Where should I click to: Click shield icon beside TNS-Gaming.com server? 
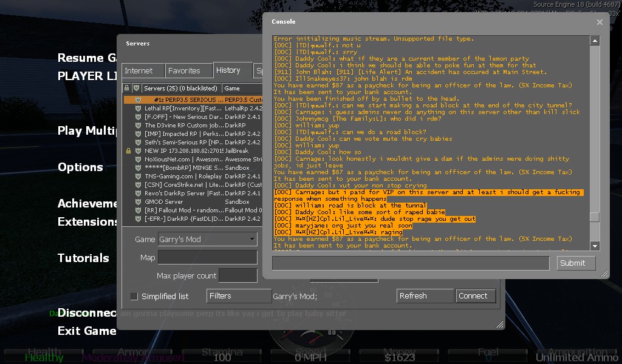138,177
